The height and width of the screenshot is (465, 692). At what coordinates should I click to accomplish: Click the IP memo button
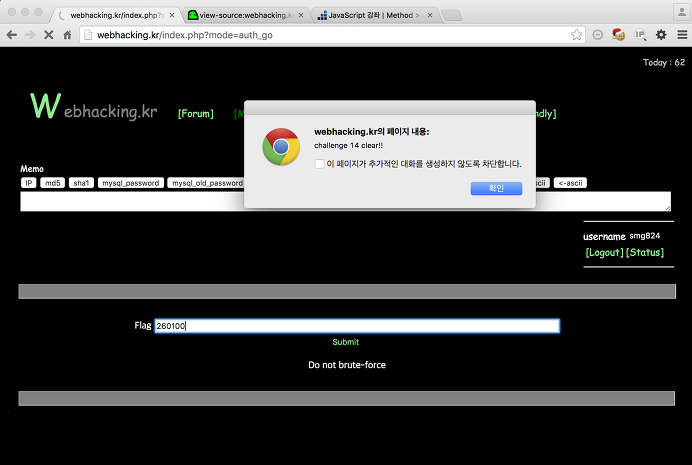(x=29, y=183)
